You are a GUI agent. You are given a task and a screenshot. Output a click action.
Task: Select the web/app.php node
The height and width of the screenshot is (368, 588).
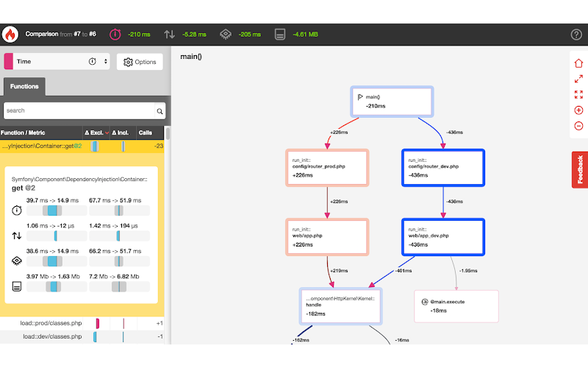pos(327,237)
